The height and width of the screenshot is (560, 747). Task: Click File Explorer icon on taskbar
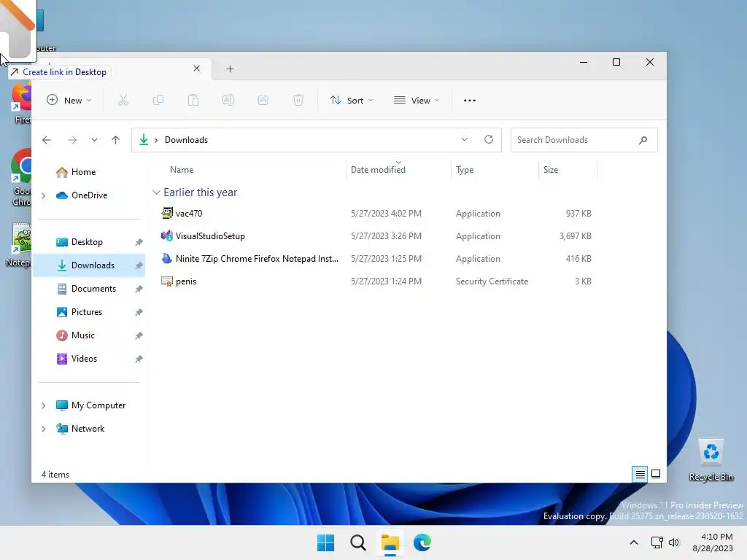(390, 542)
